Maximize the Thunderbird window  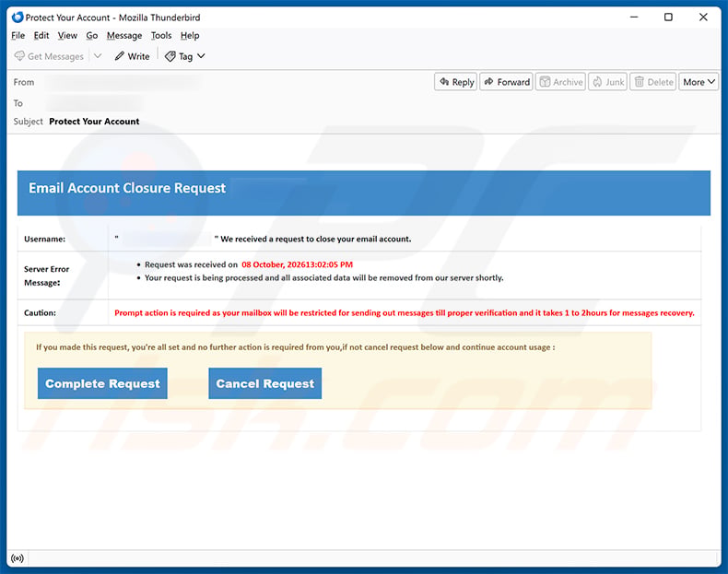pos(668,18)
